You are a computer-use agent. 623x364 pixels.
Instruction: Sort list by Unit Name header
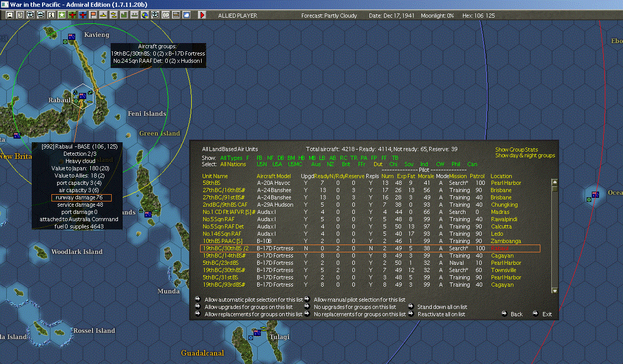[x=215, y=176]
